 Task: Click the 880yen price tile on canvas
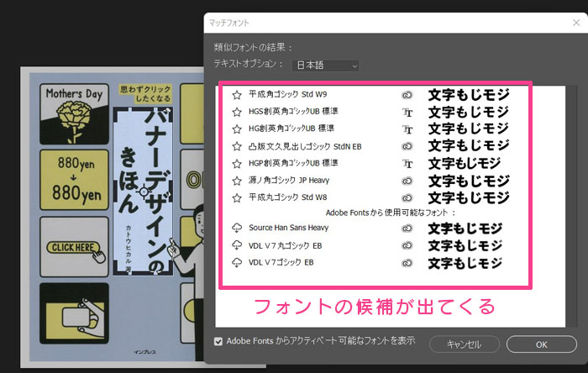(x=74, y=180)
